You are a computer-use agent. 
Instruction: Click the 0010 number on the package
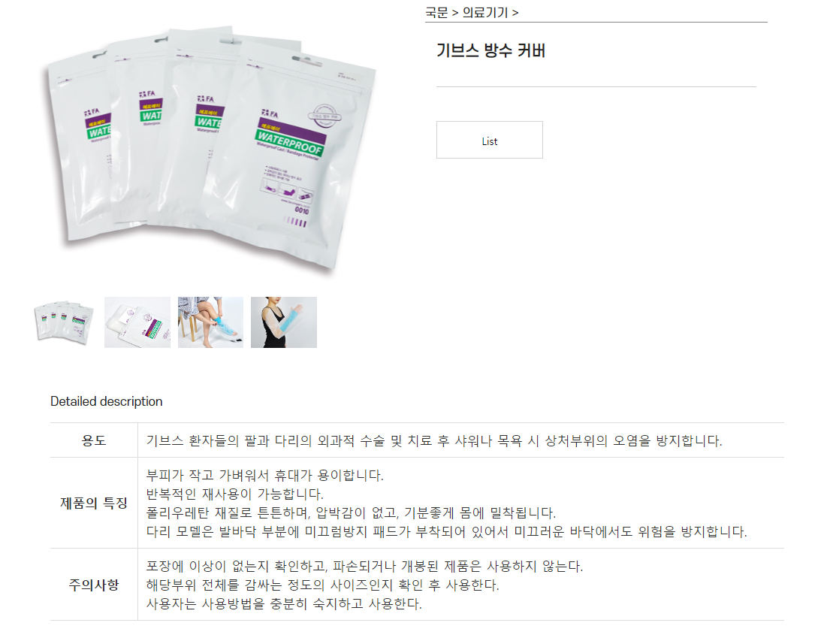(302, 210)
